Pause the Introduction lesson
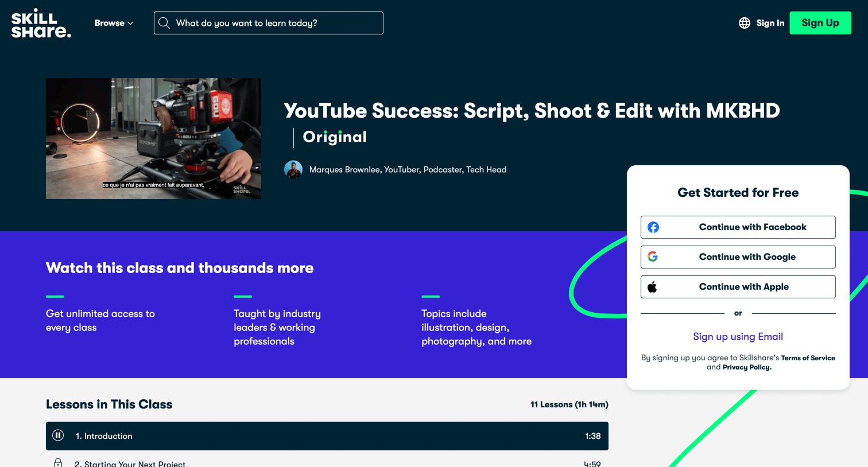 pos(58,435)
